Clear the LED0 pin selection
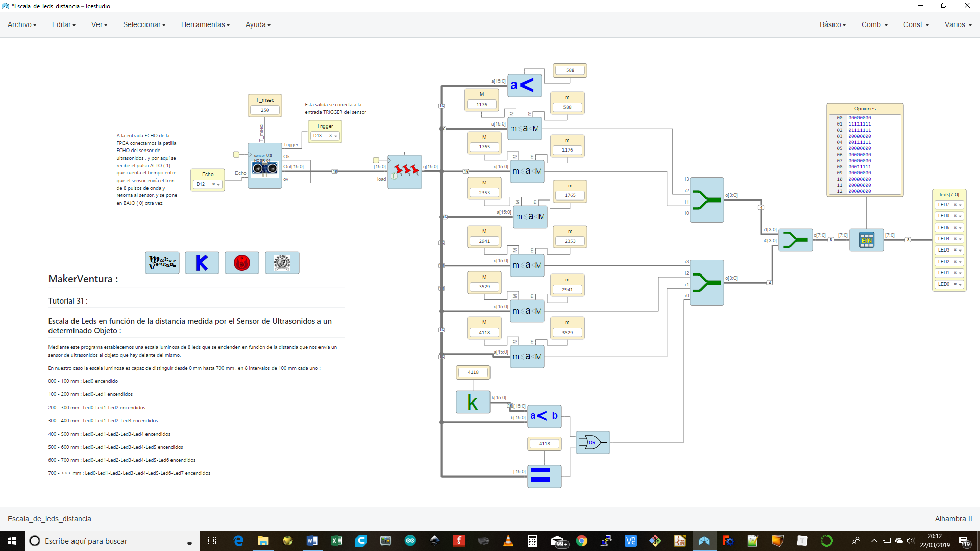The width and height of the screenshot is (980, 551). [x=955, y=284]
